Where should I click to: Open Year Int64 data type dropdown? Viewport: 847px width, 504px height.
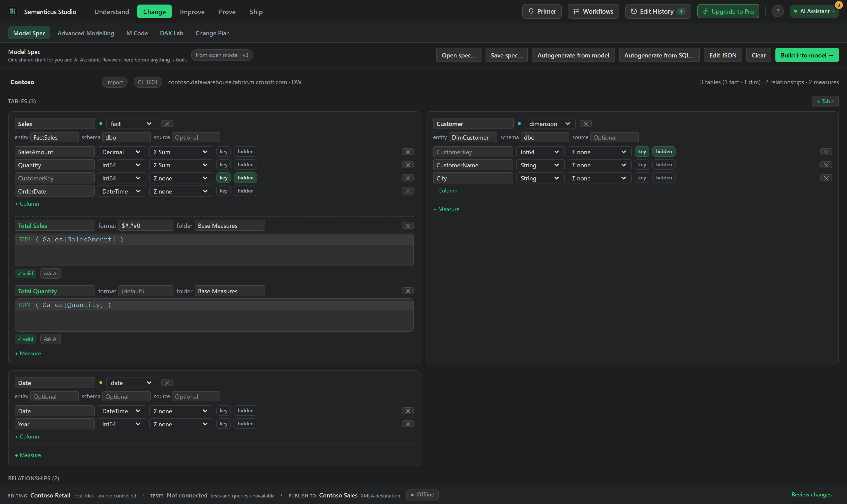point(122,424)
